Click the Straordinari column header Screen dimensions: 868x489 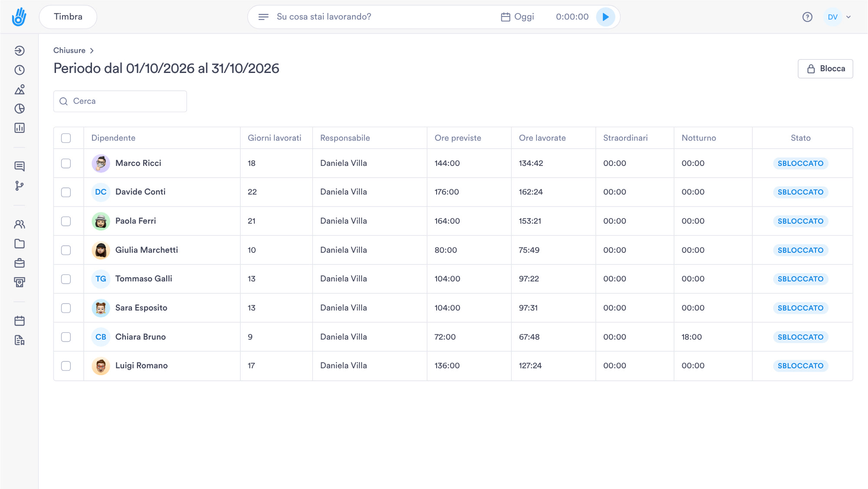pyautogui.click(x=625, y=138)
